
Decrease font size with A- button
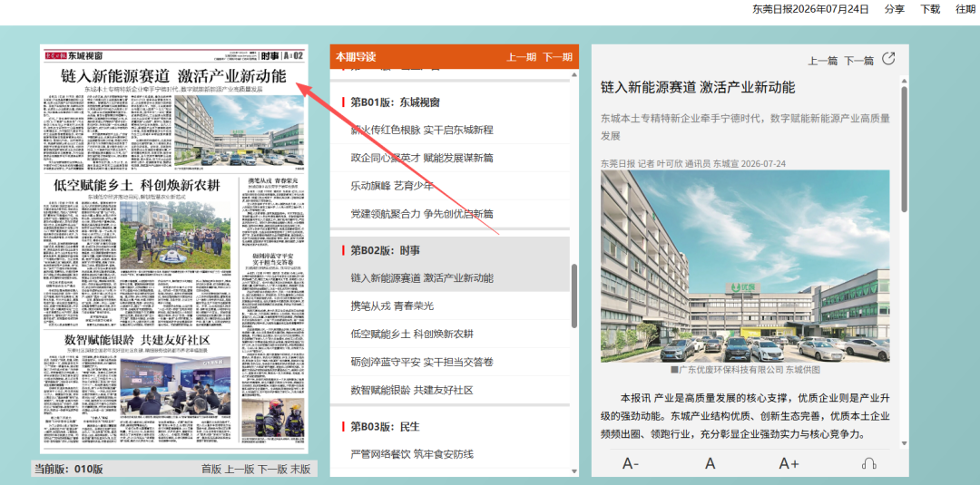coord(631,464)
